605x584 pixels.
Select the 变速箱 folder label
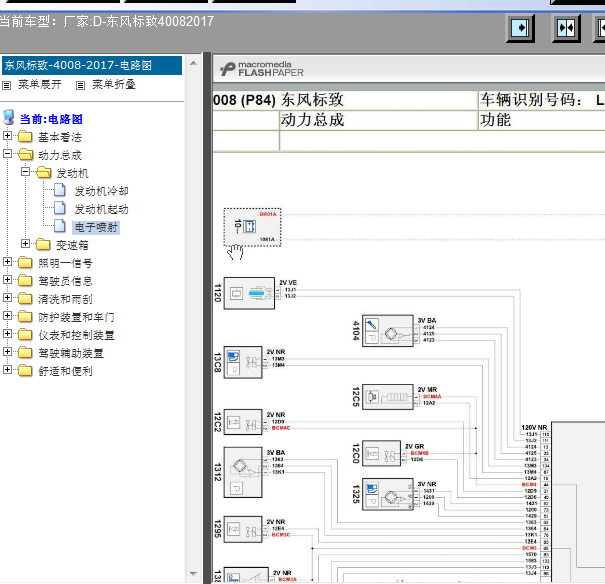[x=72, y=245]
